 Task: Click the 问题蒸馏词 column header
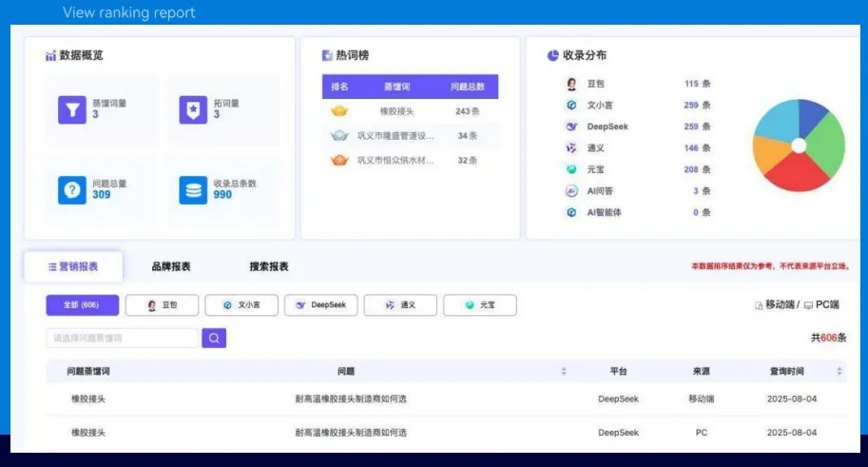click(x=88, y=371)
